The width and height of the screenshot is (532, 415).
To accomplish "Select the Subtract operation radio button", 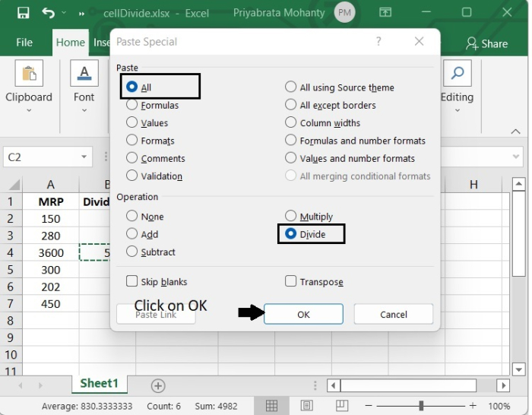I will (131, 252).
